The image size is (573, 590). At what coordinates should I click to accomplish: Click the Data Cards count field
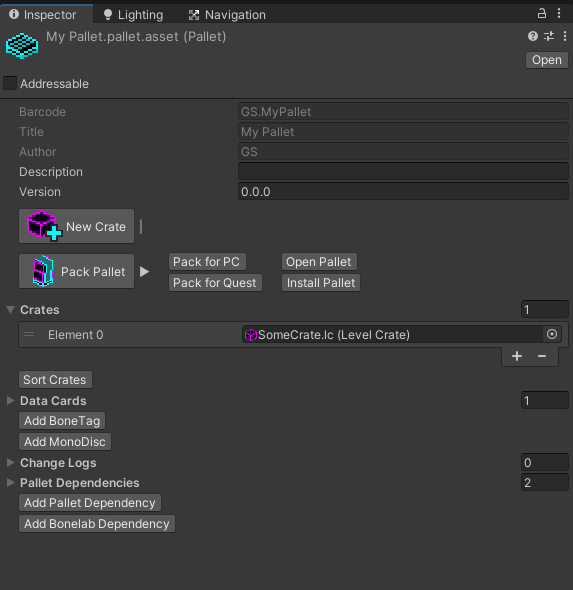point(544,401)
